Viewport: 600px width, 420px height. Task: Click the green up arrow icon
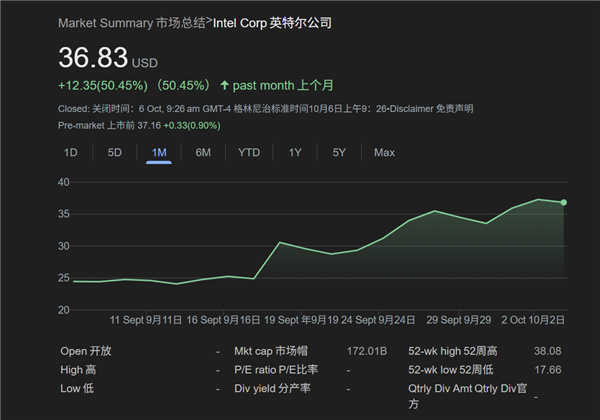pyautogui.click(x=224, y=86)
